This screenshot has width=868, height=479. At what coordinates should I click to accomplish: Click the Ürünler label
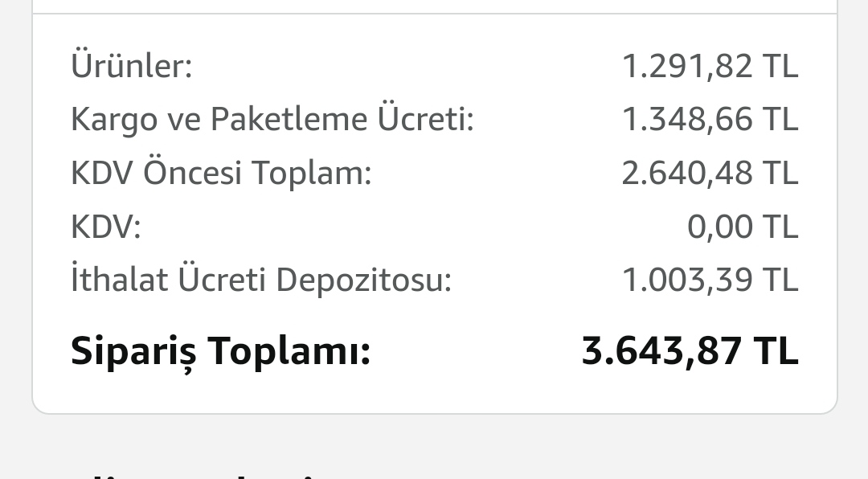tap(132, 66)
